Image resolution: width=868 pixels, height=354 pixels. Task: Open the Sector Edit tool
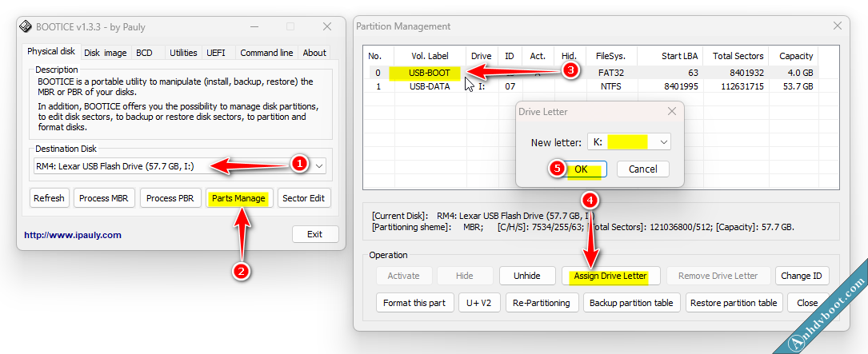click(x=304, y=198)
